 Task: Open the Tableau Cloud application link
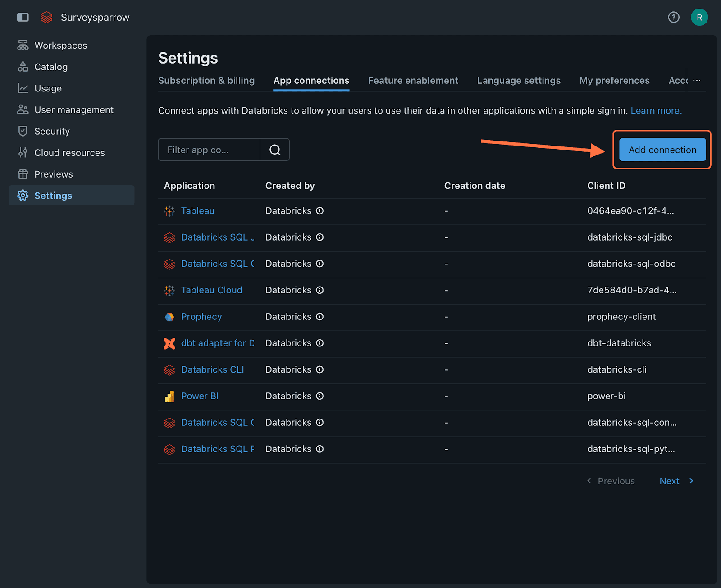211,290
